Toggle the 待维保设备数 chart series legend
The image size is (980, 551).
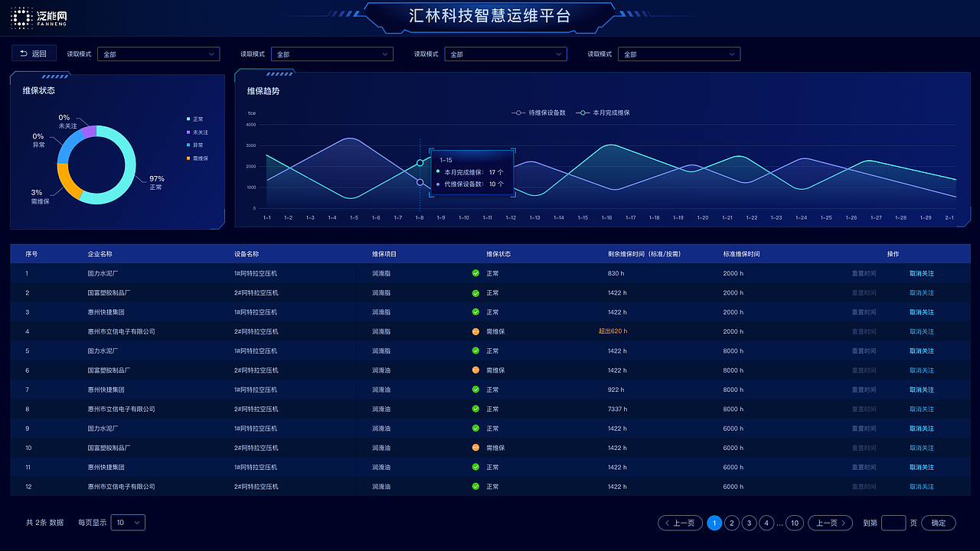(538, 112)
